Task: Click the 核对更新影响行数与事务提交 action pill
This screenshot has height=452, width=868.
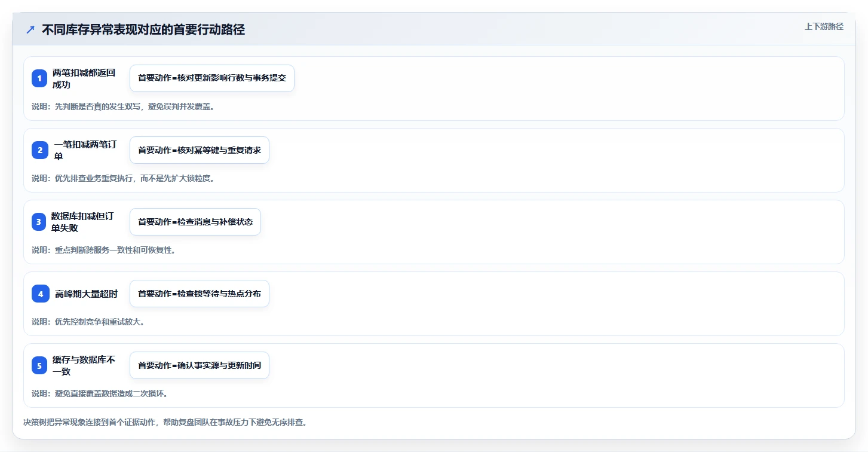Action: (x=212, y=78)
